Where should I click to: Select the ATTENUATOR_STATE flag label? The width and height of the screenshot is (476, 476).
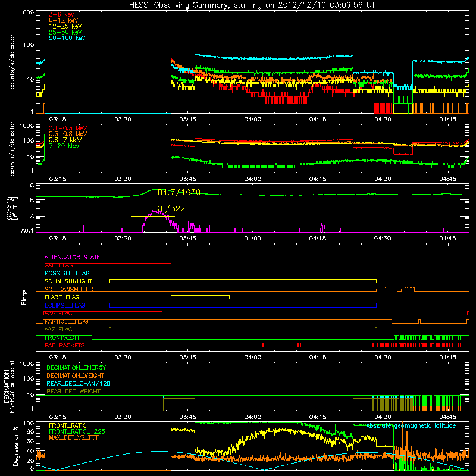(72, 257)
